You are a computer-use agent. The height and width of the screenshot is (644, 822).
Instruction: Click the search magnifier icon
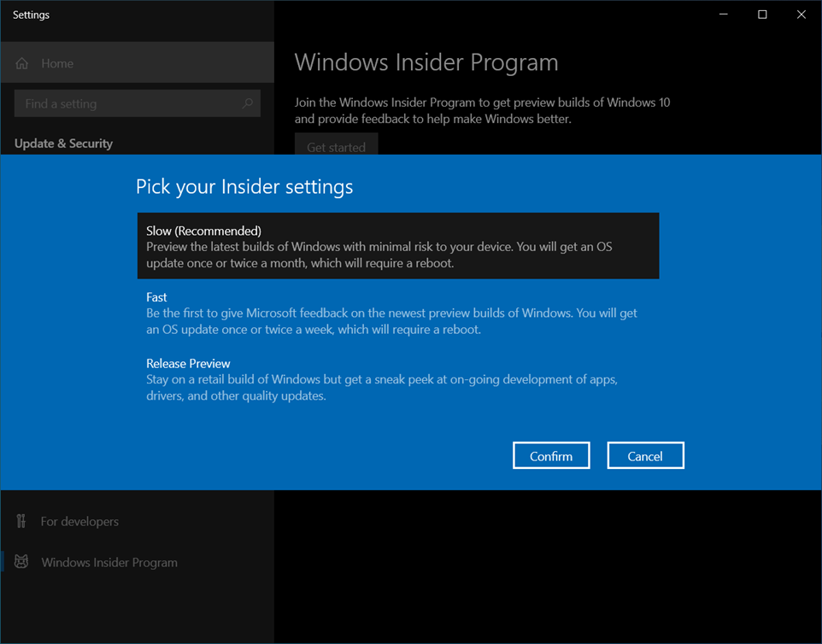[248, 103]
